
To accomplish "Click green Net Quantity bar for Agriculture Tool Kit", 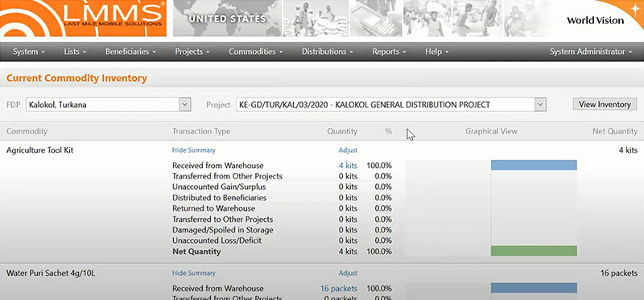I will 534,251.
